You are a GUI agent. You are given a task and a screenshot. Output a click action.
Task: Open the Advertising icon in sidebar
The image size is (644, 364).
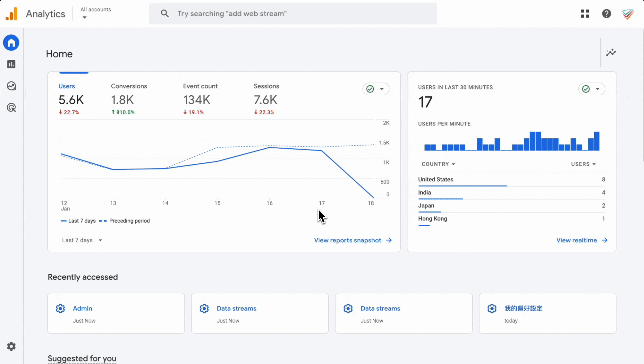pos(11,108)
